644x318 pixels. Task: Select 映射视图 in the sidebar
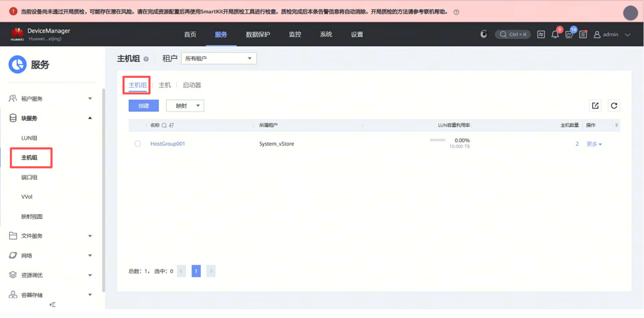coord(32,216)
